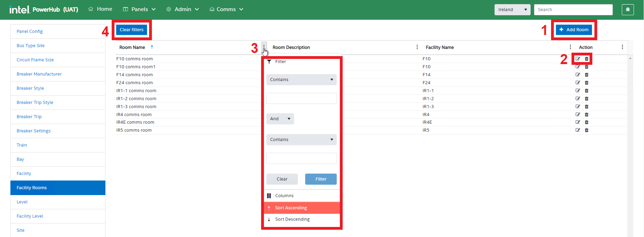The height and width of the screenshot is (237, 644).
Task: Click trash icon for IR5 comms room
Action: (586, 130)
